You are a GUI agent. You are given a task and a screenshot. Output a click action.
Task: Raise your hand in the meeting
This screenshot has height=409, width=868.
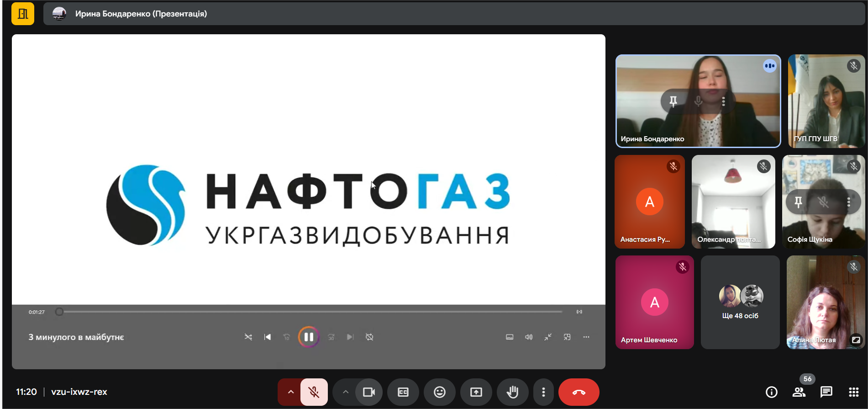pyautogui.click(x=513, y=392)
